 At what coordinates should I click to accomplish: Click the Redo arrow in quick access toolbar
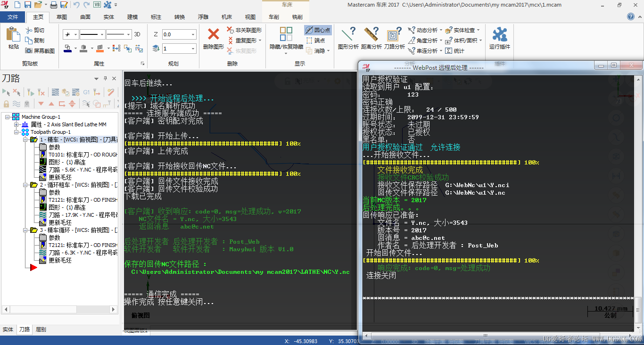pos(86,5)
